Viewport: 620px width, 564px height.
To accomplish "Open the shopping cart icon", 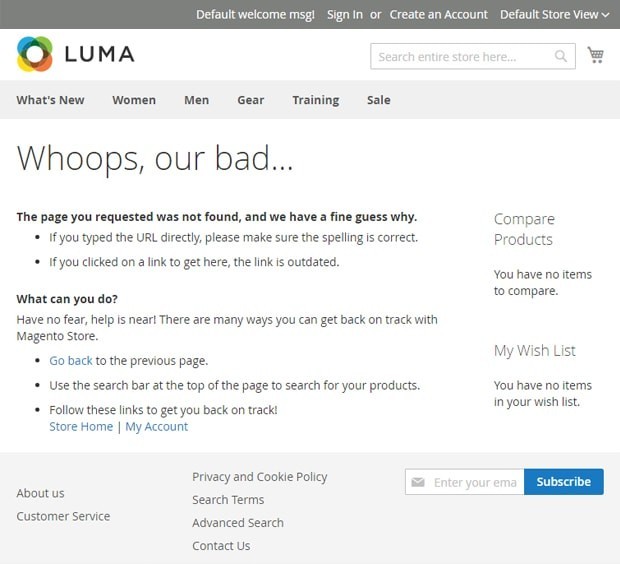I will (x=595, y=55).
